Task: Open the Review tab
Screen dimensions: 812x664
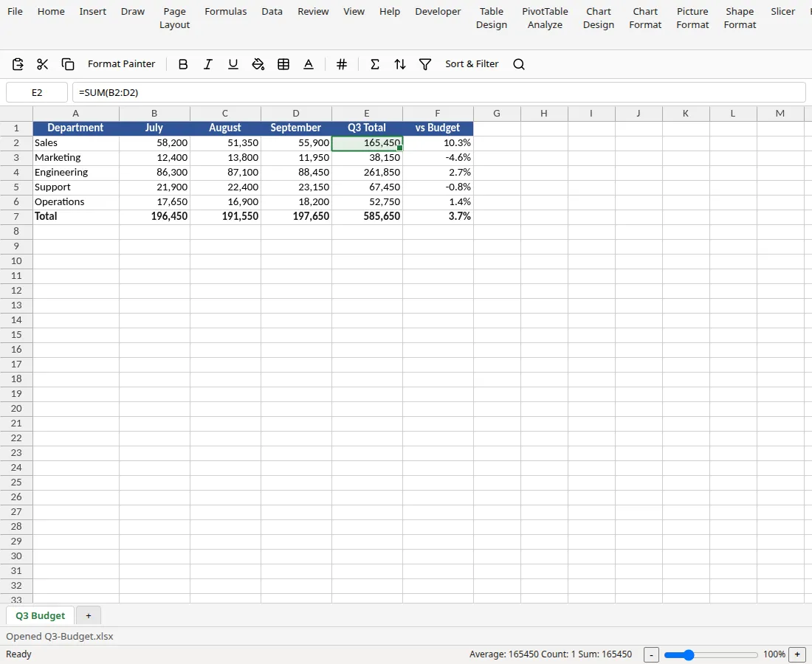Action: point(313,11)
